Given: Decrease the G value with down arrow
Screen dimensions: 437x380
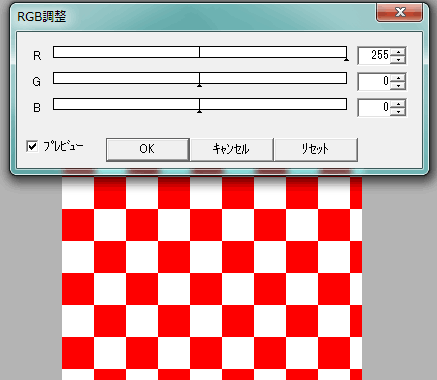Looking at the screenshot, I should (398, 85).
